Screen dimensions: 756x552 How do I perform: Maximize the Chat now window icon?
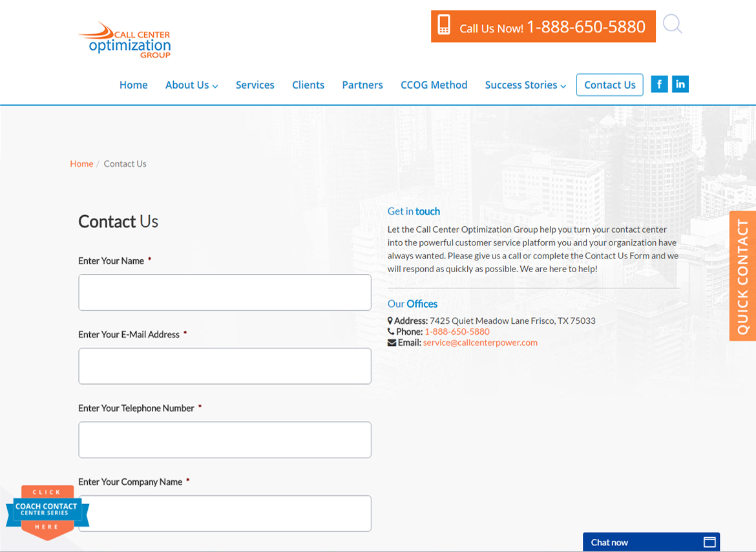coord(709,542)
